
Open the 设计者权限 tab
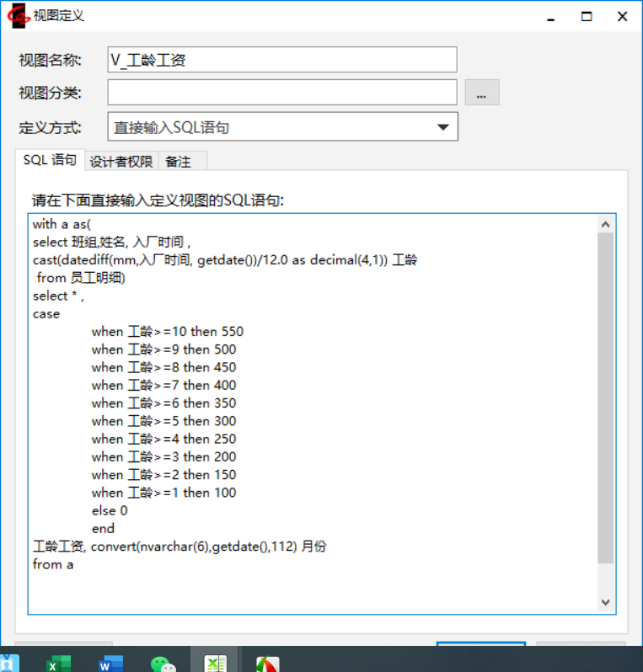pyautogui.click(x=121, y=162)
